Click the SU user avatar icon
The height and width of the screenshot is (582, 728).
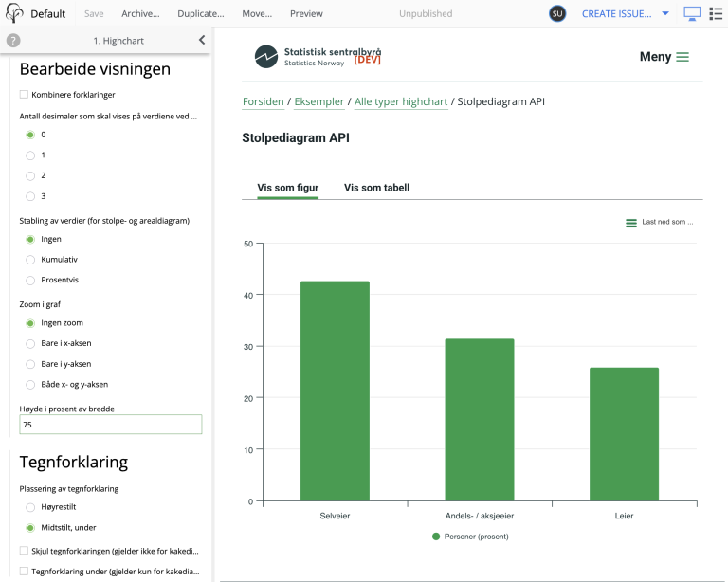(557, 14)
